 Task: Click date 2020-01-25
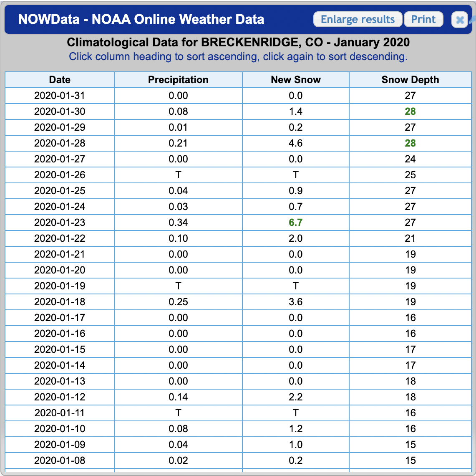(60, 191)
